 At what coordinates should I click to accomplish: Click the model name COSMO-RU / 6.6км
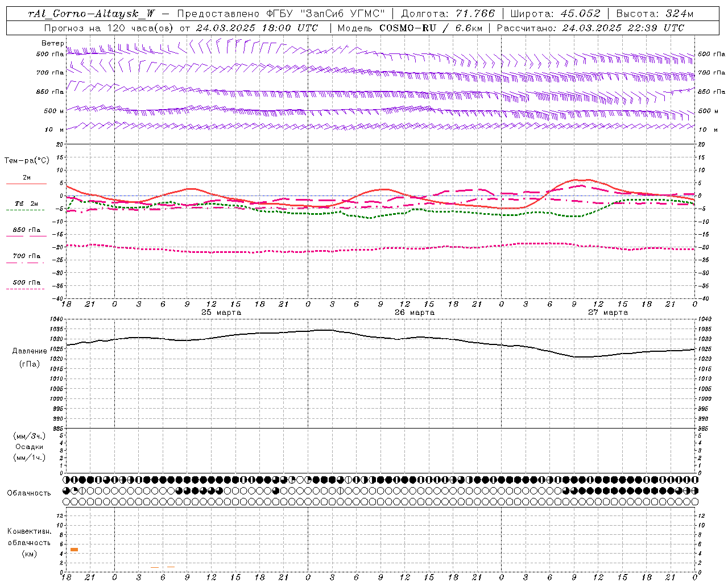tap(431, 28)
